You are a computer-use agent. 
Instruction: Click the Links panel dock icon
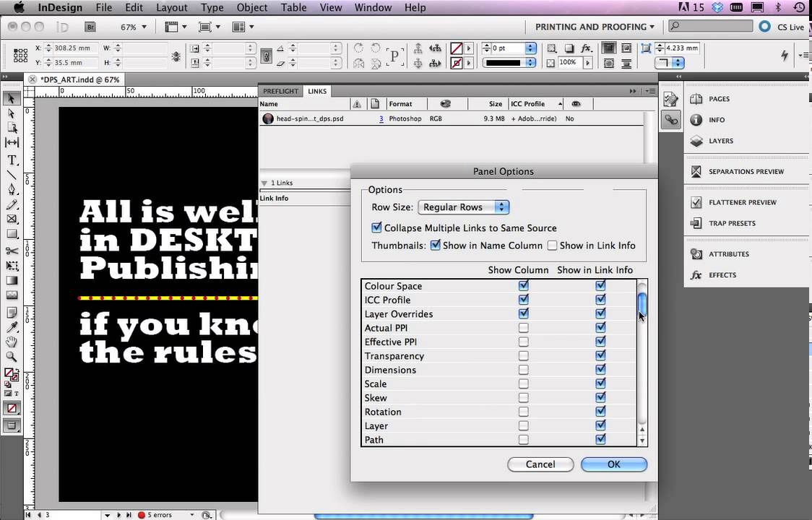(x=671, y=120)
